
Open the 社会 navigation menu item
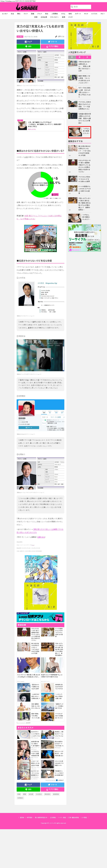click(x=12, y=14)
